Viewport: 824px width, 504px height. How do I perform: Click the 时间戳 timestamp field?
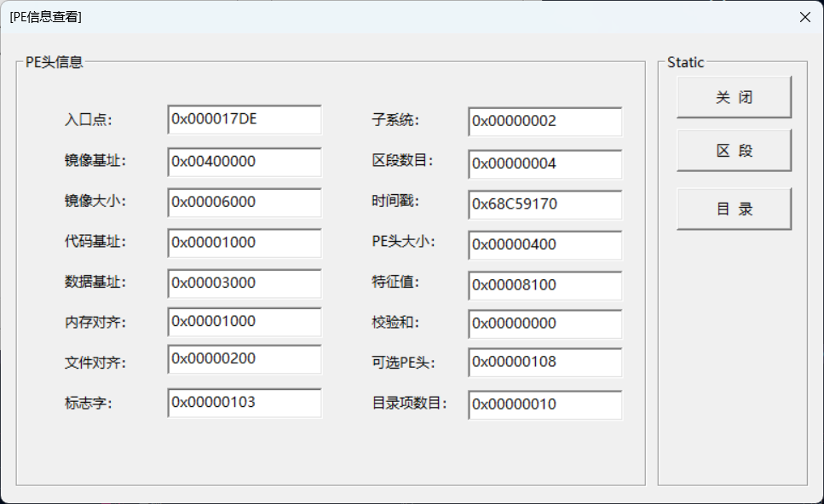[545, 204]
